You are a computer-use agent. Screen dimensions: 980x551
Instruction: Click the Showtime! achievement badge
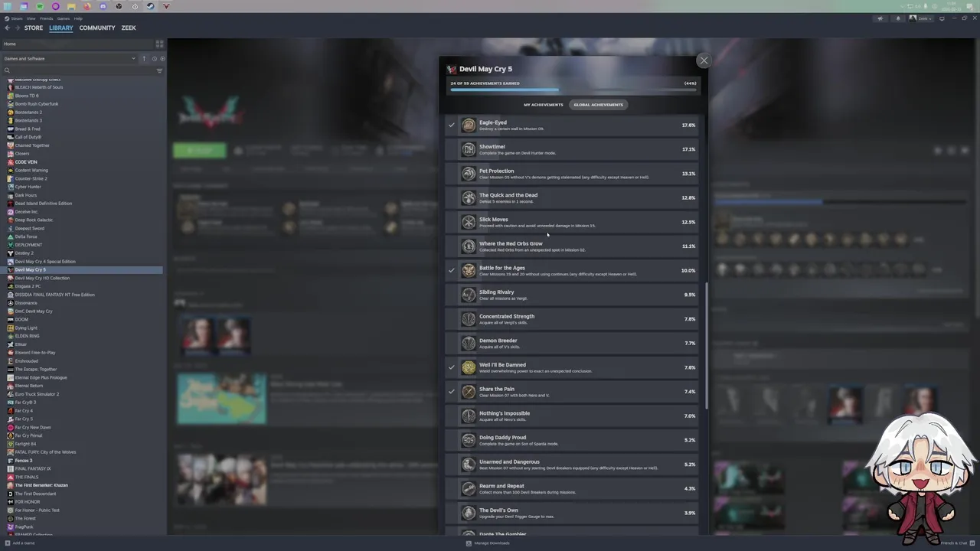(469, 149)
